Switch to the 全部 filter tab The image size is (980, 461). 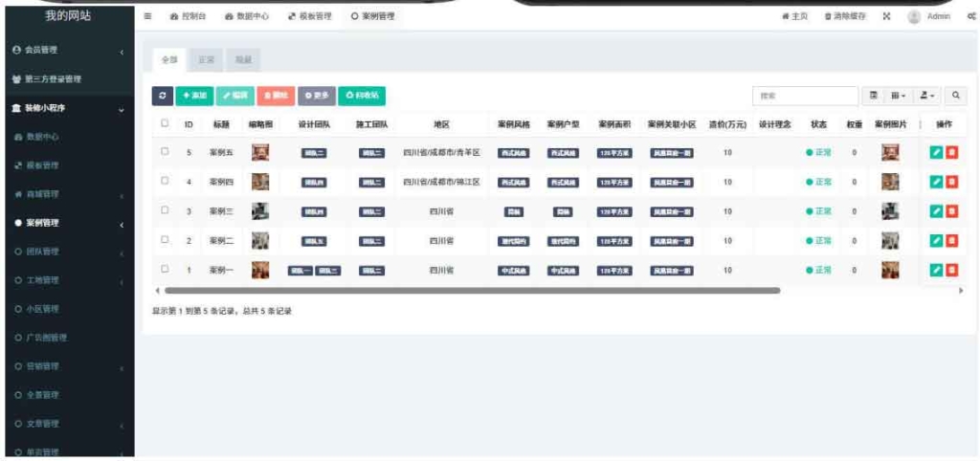[168, 60]
